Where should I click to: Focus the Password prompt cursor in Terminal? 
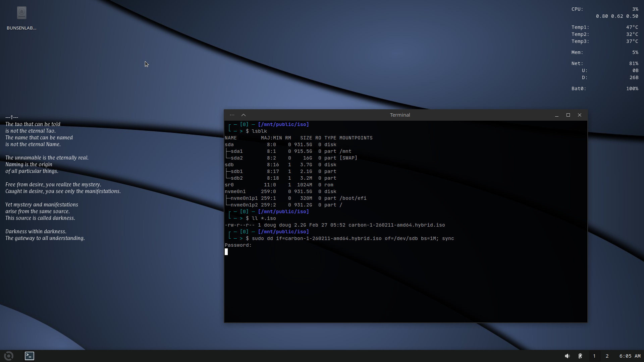226,252
